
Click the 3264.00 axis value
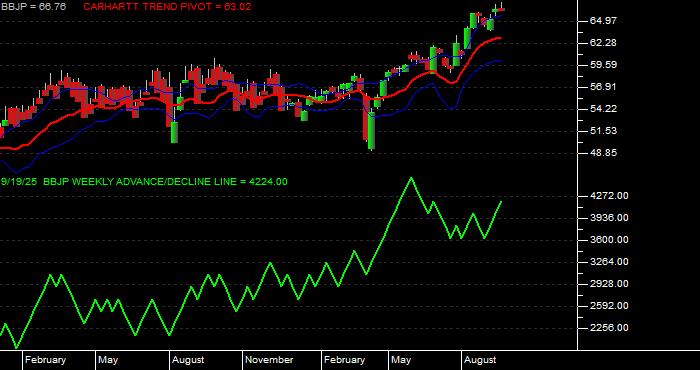(608, 262)
